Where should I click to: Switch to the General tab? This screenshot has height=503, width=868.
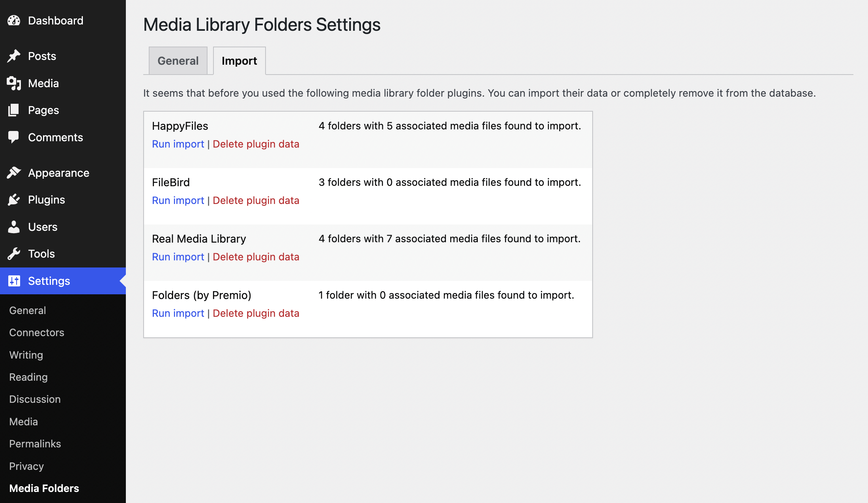178,61
